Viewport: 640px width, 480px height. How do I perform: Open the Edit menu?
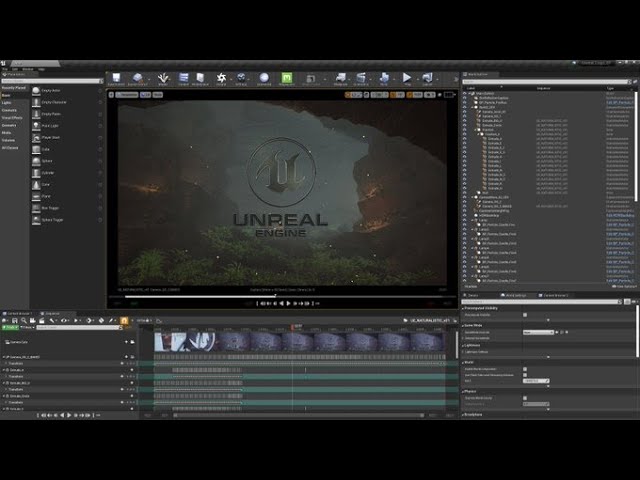tap(15, 69)
